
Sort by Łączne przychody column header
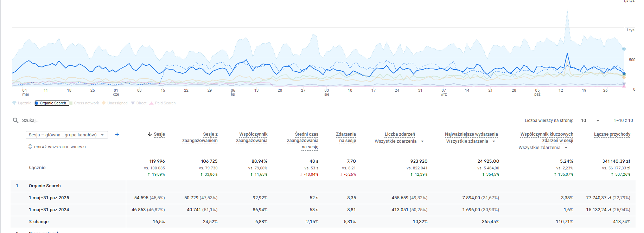(x=612, y=134)
